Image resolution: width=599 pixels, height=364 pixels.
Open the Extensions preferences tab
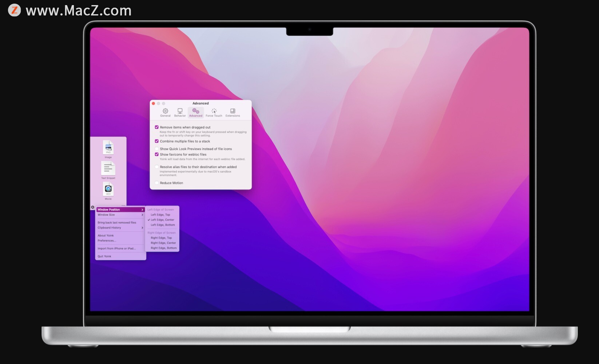233,112
